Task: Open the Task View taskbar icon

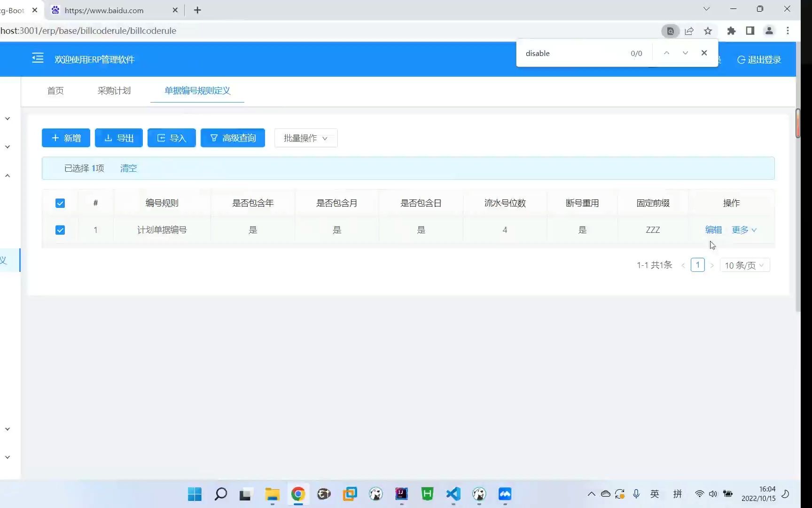Action: (x=245, y=494)
